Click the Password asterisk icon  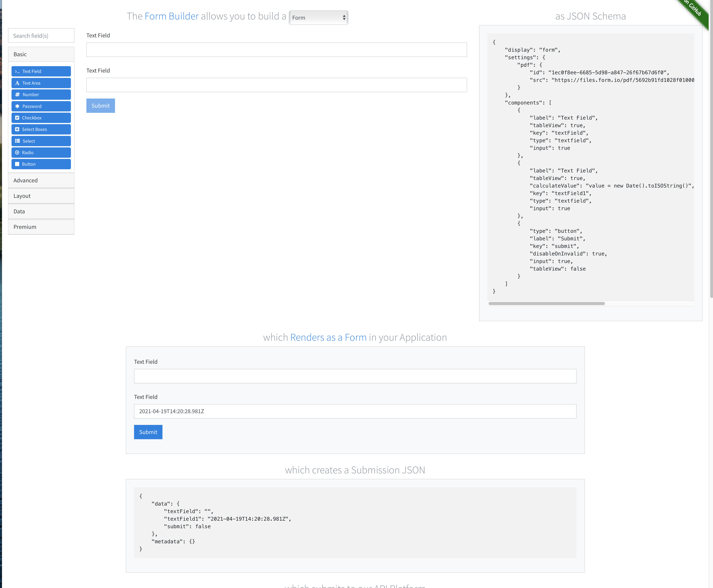[x=17, y=106]
